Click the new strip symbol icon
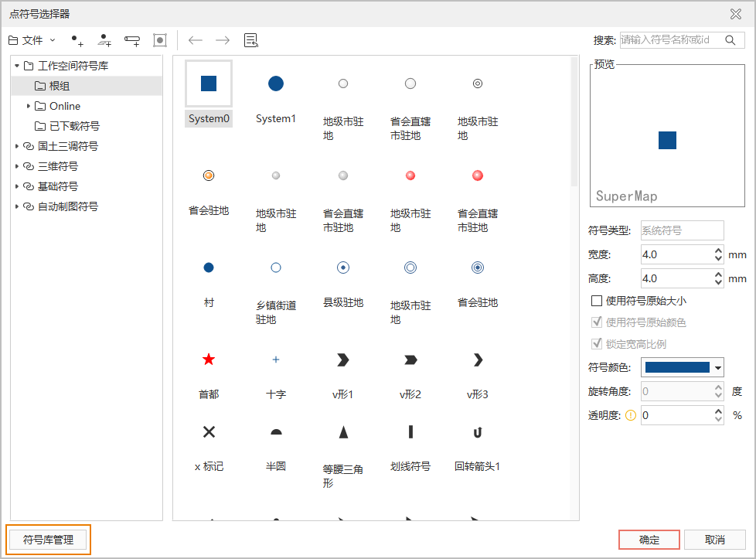The image size is (756, 559). 132,40
